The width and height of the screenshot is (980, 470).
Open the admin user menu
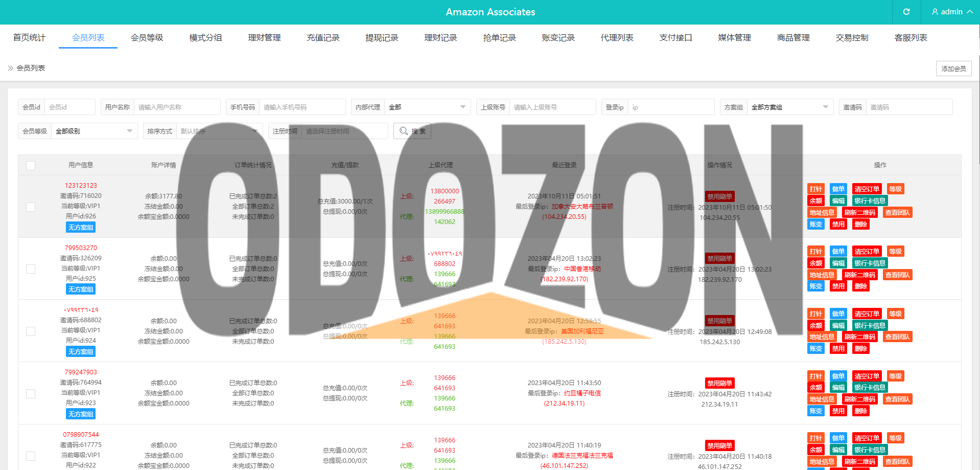tap(952, 12)
